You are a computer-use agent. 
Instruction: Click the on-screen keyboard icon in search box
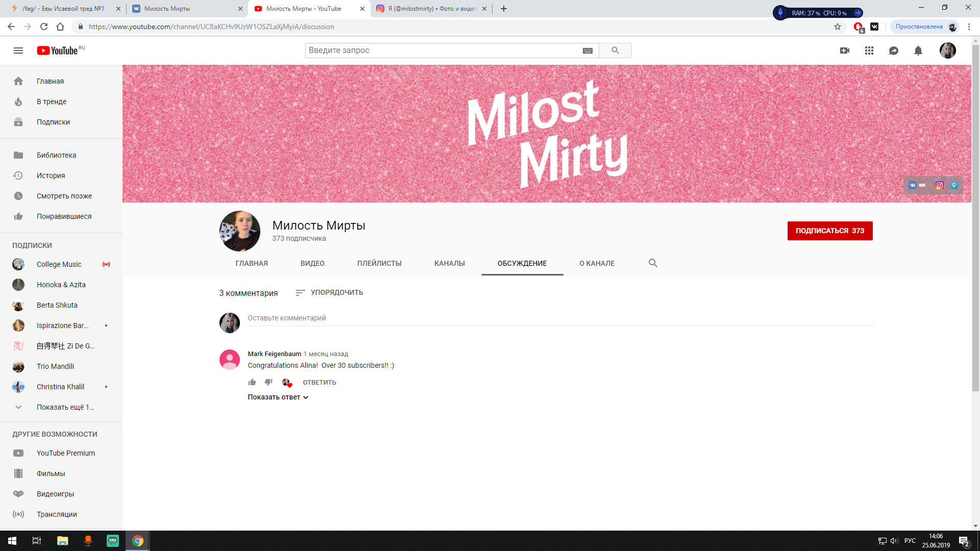[587, 51]
